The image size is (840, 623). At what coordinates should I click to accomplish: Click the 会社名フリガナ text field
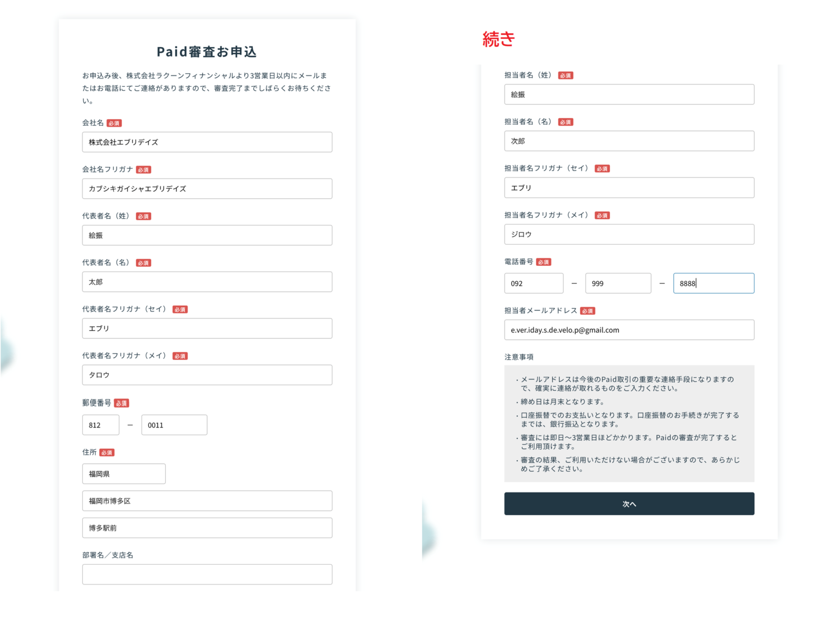[207, 189]
